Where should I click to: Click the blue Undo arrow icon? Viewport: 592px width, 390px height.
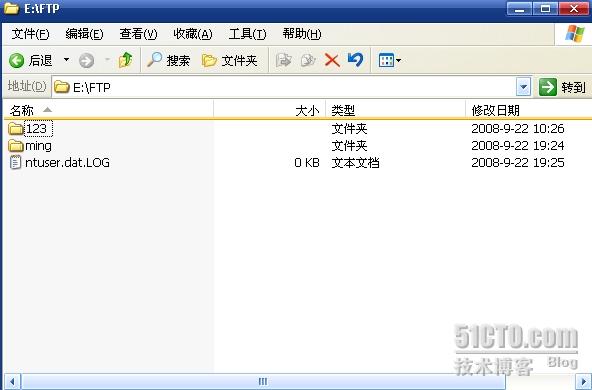coord(355,60)
